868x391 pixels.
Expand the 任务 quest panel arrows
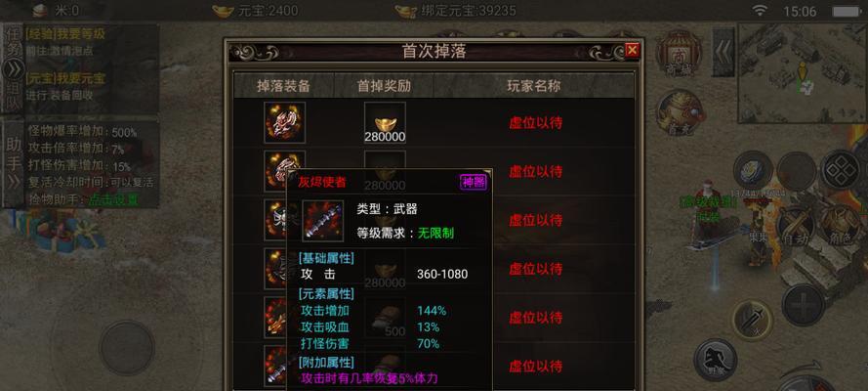[12, 69]
